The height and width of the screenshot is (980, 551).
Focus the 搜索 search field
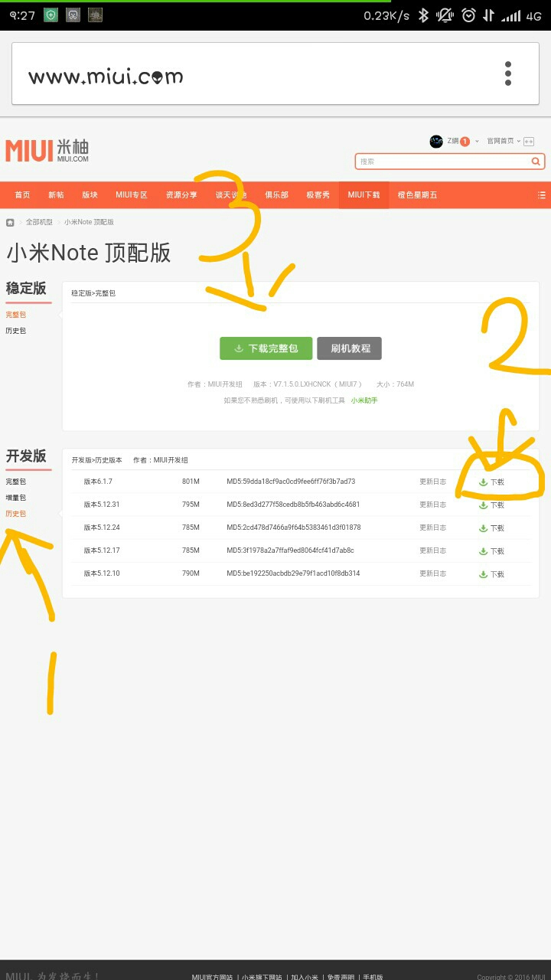(x=442, y=162)
